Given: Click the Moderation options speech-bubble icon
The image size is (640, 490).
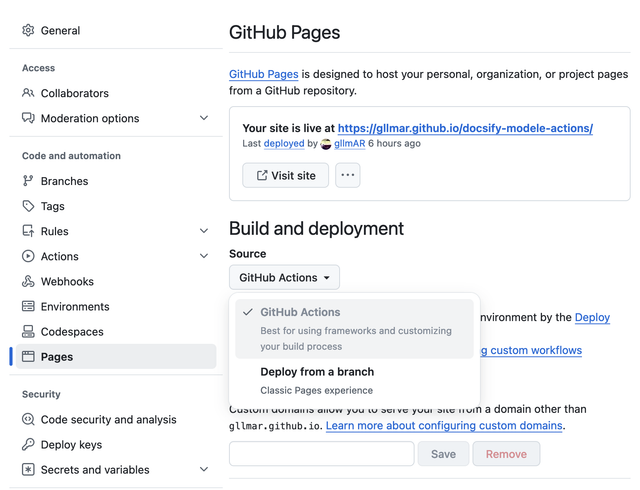Looking at the screenshot, I should click(x=28, y=118).
